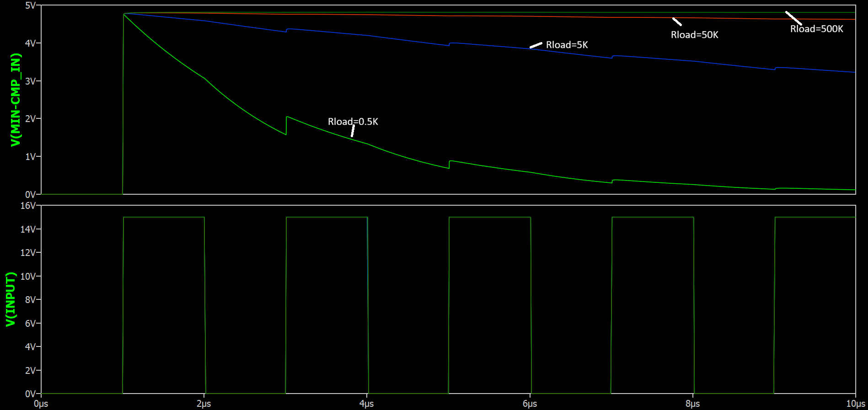This screenshot has height=410, width=868.
Task: Click the 1V tick on upper axis
Action: pyautogui.click(x=30, y=157)
